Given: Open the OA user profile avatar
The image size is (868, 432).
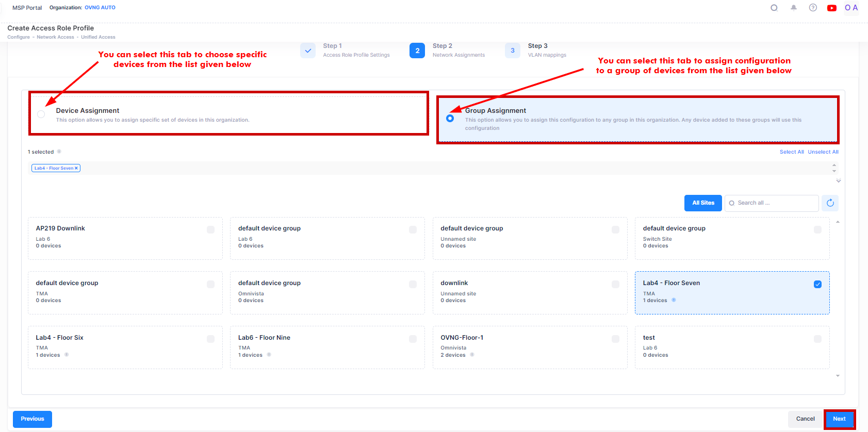Looking at the screenshot, I should pos(851,8).
